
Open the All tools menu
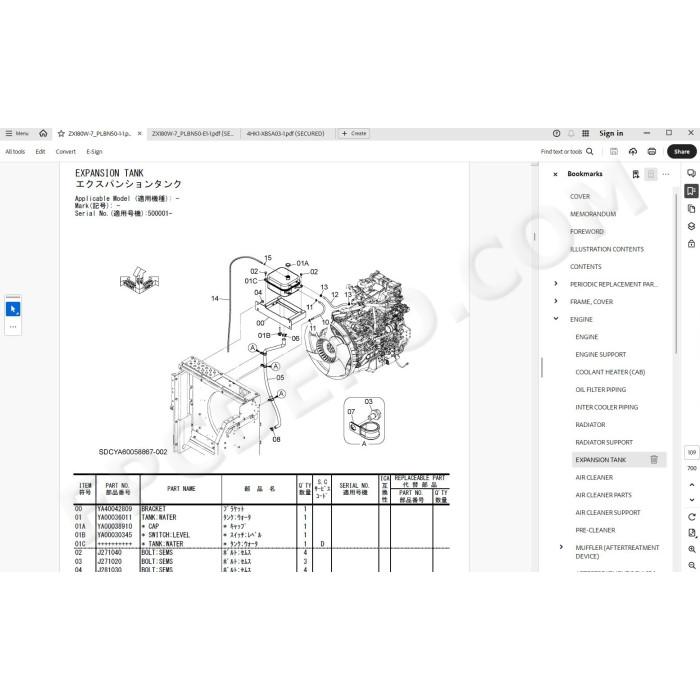(x=15, y=152)
